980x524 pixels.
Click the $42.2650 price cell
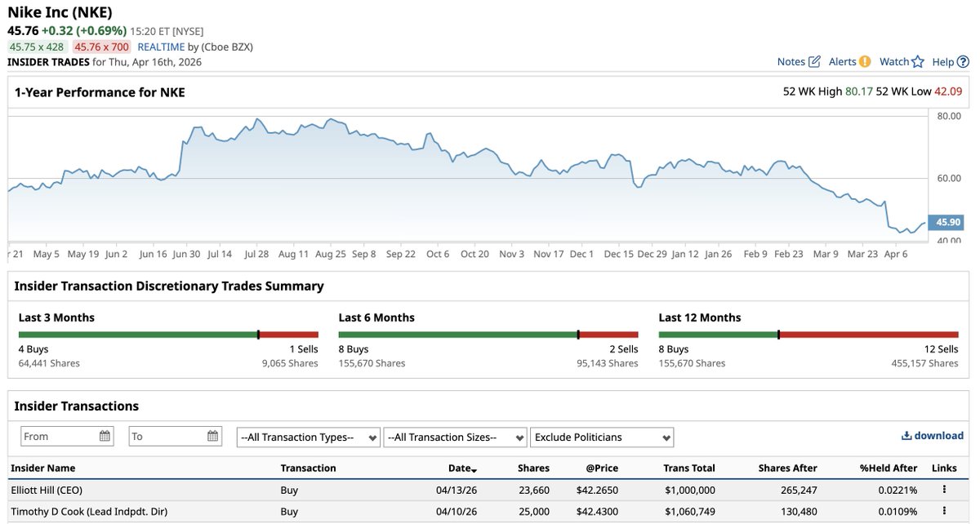tap(596, 490)
